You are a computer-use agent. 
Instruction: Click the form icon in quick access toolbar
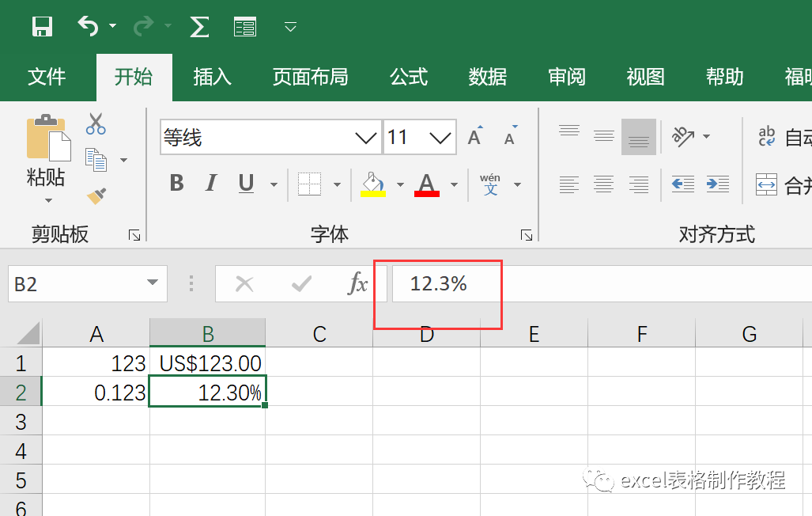pos(245,26)
